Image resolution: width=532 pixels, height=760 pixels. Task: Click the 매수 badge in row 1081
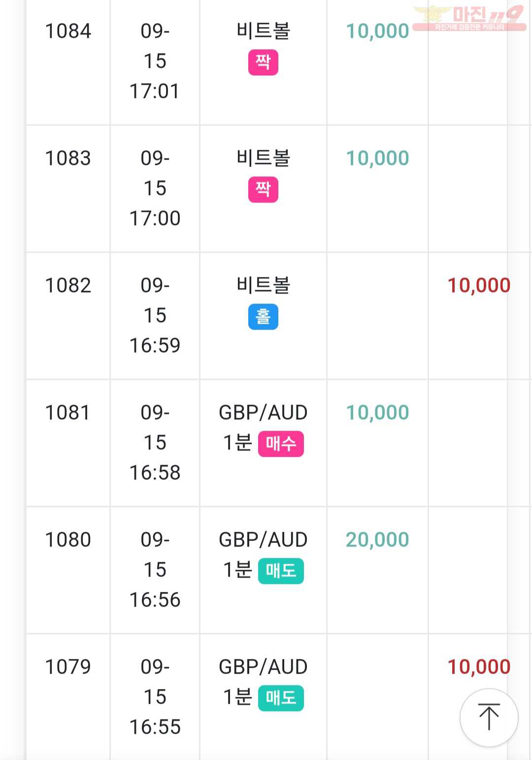tap(281, 444)
